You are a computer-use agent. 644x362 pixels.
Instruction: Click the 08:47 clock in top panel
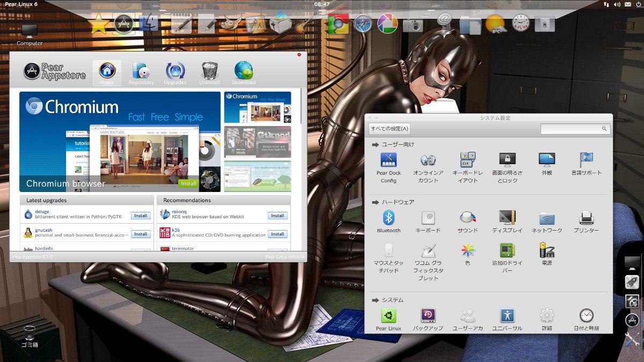click(x=322, y=4)
